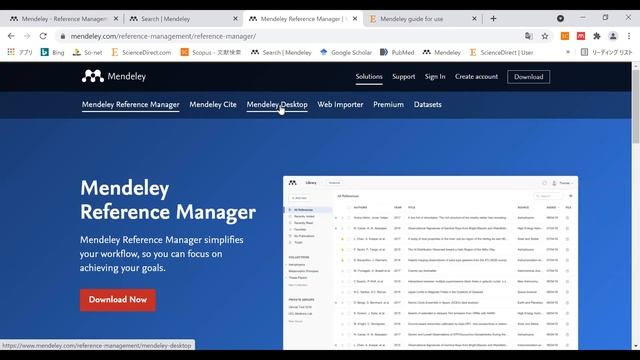Screen dimensions: 640x360
Task: Click the Download button in header
Action: click(x=529, y=77)
